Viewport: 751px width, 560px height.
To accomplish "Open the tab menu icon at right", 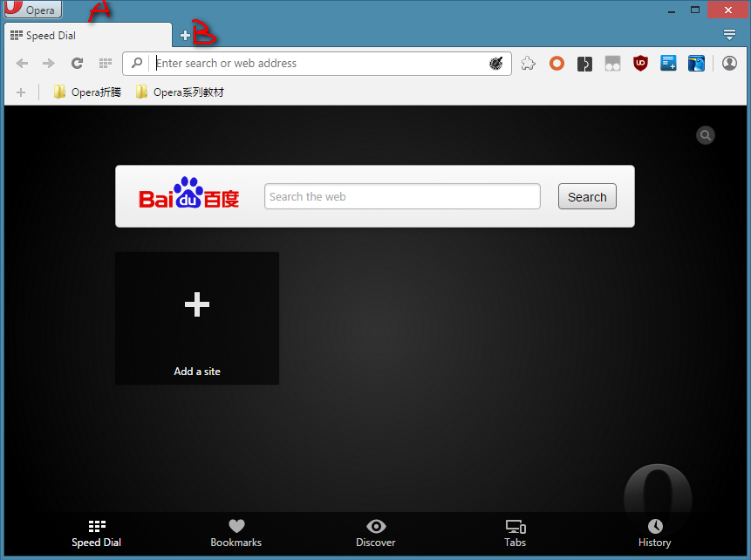I will click(729, 35).
